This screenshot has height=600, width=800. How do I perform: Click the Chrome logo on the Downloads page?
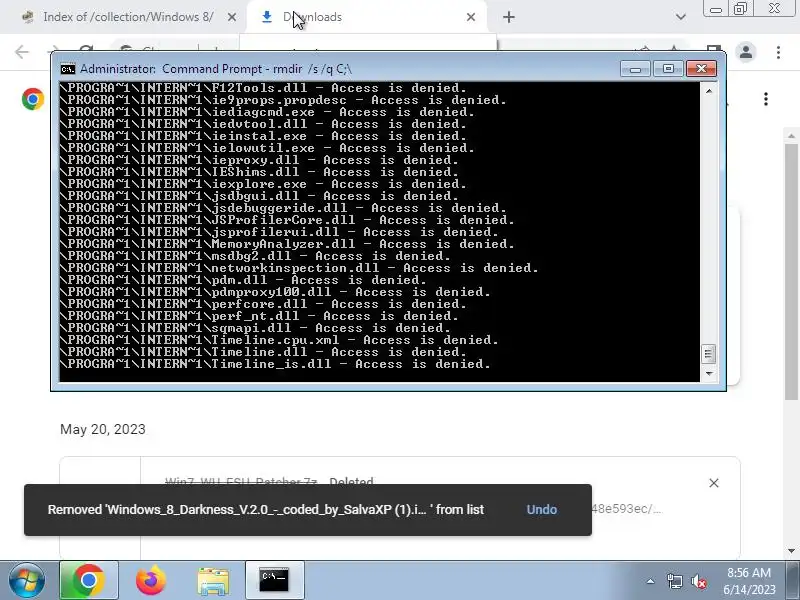(33, 99)
